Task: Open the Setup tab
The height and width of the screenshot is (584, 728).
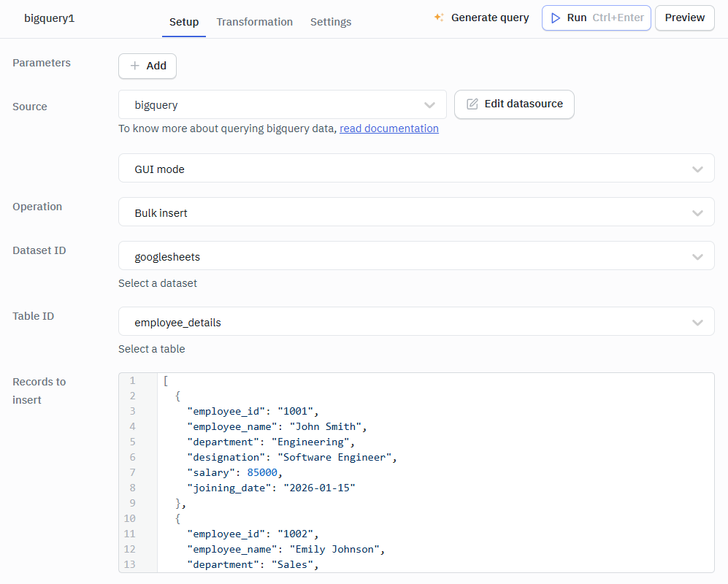Action: 184,22
